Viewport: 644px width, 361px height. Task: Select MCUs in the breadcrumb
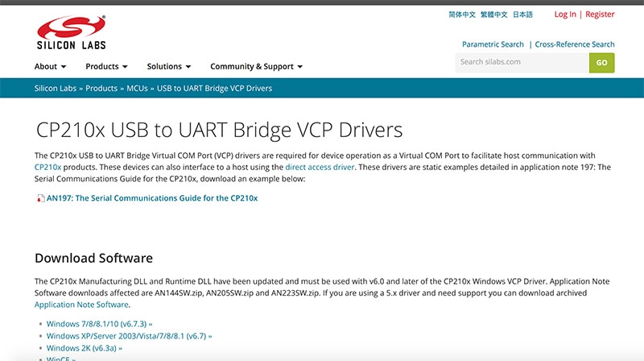point(137,88)
